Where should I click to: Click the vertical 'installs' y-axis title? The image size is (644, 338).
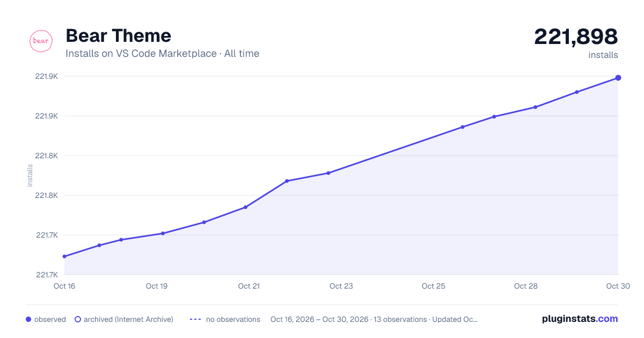[30, 175]
